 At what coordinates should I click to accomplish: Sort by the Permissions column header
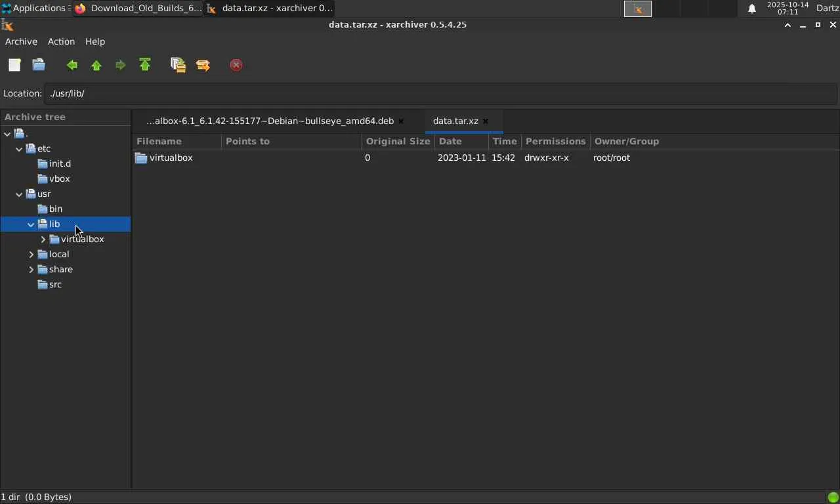coord(556,142)
